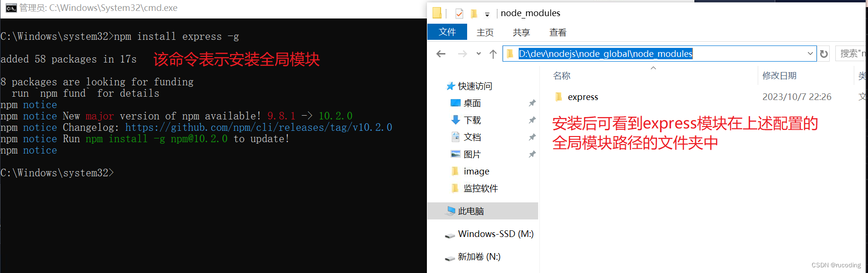This screenshot has height=273, width=868.
Task: Click the New folder quick access icon
Action: click(x=474, y=13)
